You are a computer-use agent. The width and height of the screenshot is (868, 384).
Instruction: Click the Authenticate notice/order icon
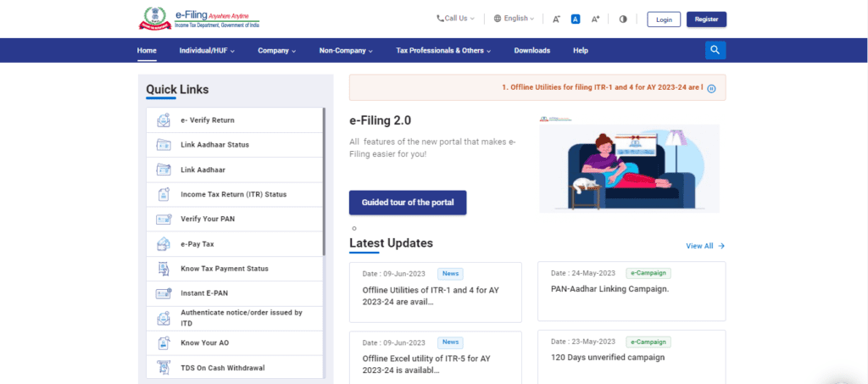(164, 318)
